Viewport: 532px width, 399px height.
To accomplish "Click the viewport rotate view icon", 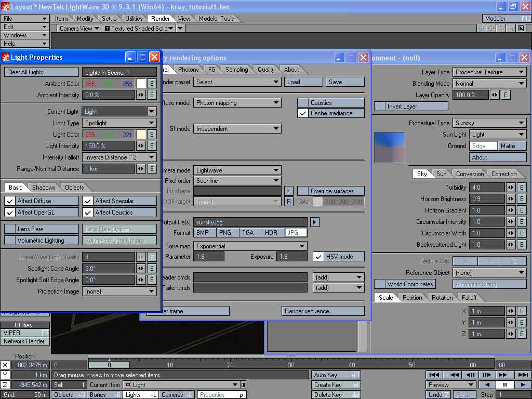I will pos(501,29).
